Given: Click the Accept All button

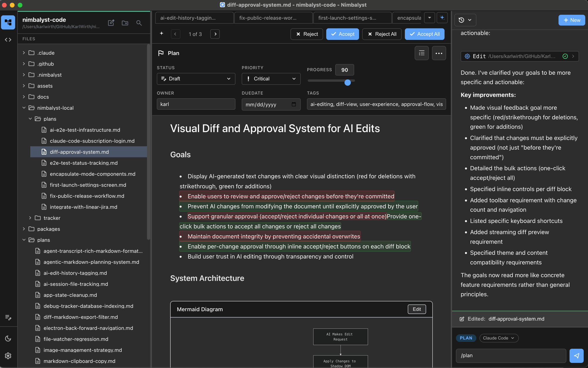Looking at the screenshot, I should 424,34.
